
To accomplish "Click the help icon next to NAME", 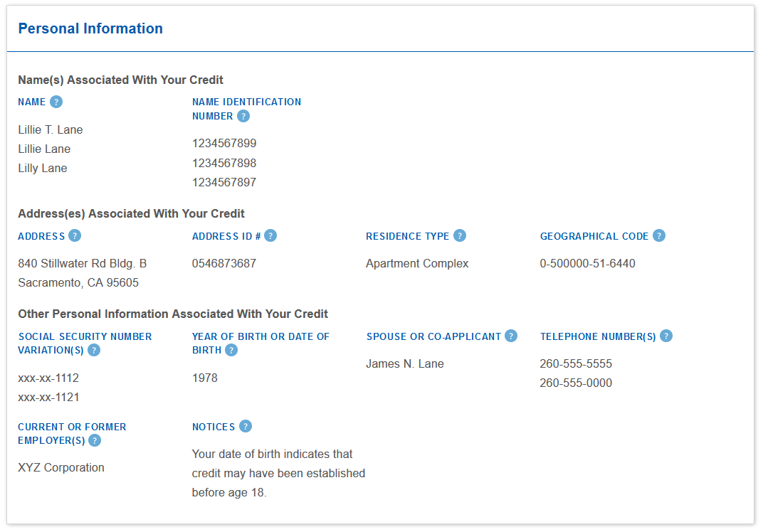I will (x=56, y=102).
